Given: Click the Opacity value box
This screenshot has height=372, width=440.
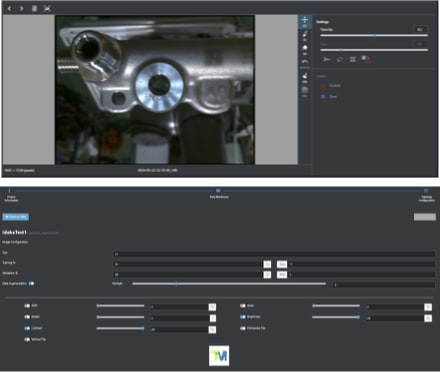Looking at the screenshot, I should [420, 29].
